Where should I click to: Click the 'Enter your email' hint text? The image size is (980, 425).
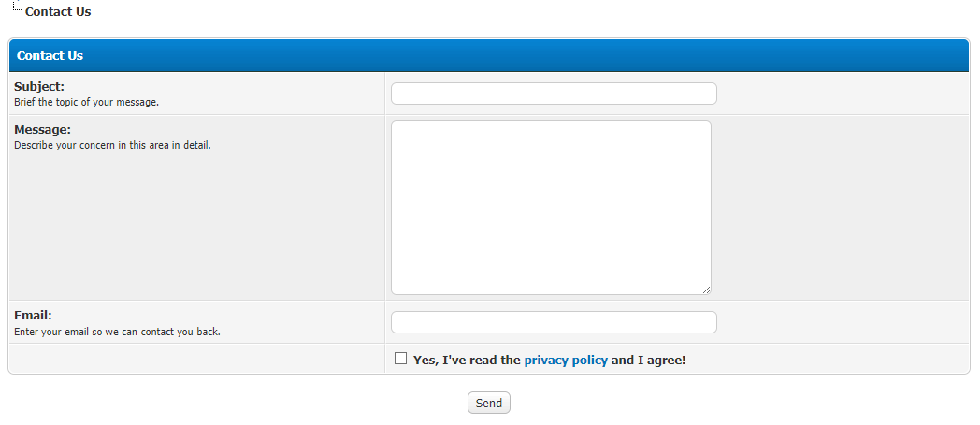tap(117, 332)
